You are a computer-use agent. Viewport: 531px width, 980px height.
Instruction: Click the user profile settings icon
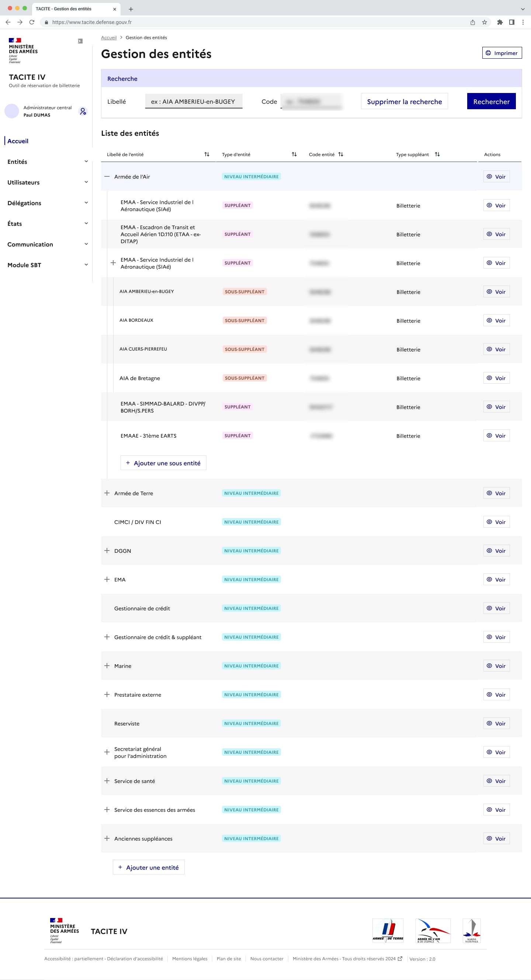coord(83,111)
